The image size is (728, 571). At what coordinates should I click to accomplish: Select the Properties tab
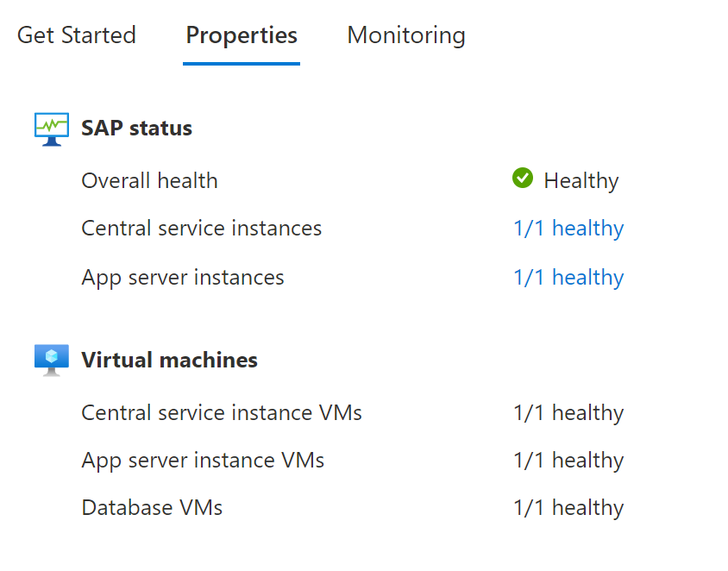point(242,35)
